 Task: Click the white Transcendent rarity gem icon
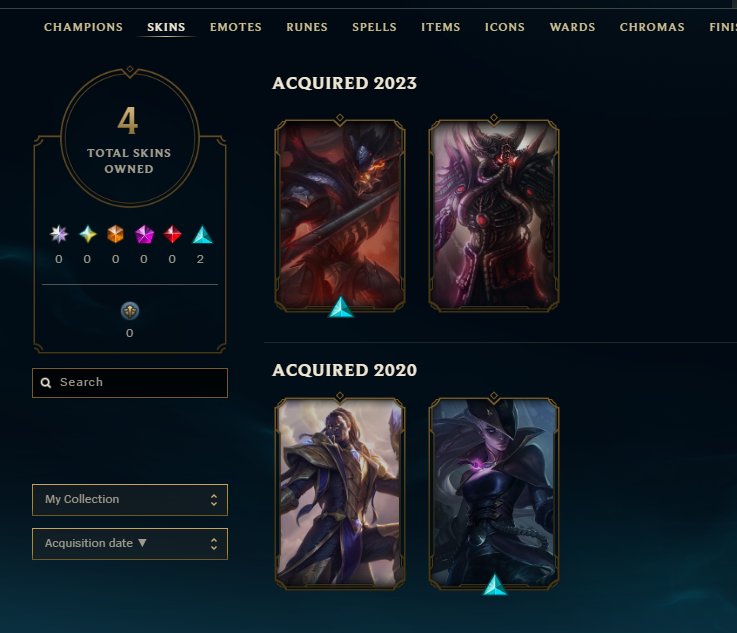(59, 234)
